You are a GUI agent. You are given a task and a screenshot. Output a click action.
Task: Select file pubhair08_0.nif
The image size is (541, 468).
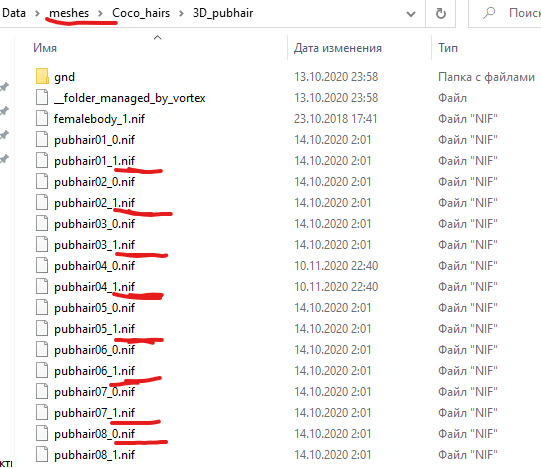click(94, 434)
